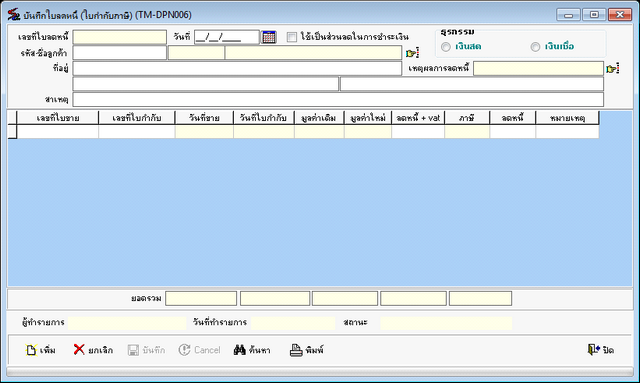Click the ปิด exit door button

pos(600,350)
